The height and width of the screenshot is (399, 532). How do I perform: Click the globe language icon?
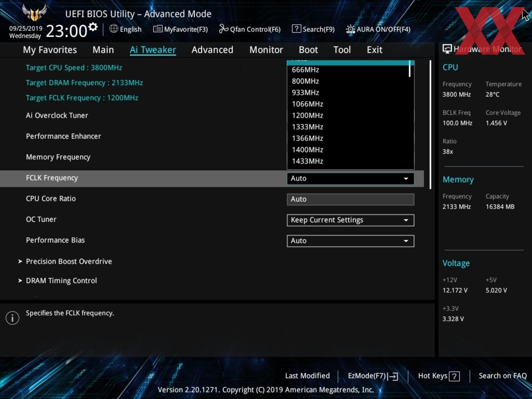(113, 29)
